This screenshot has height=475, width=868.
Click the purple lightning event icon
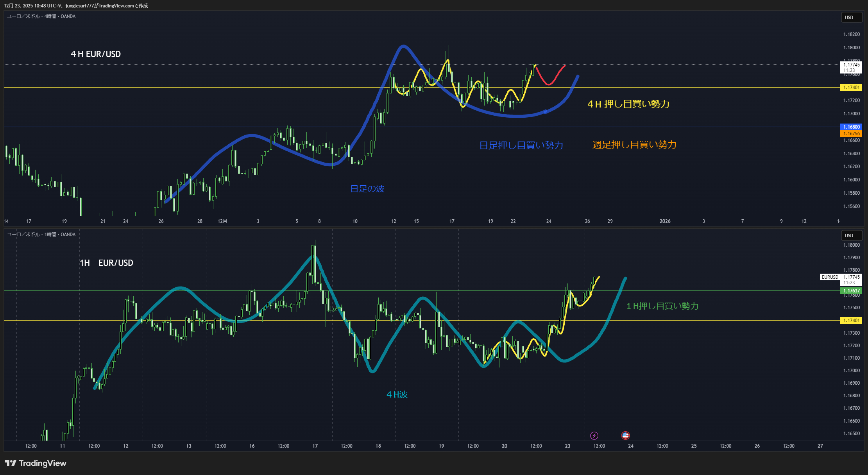click(x=594, y=436)
